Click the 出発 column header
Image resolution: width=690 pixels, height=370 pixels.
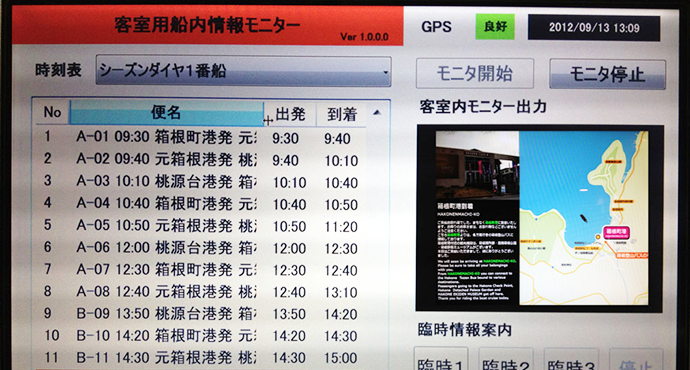(x=290, y=114)
